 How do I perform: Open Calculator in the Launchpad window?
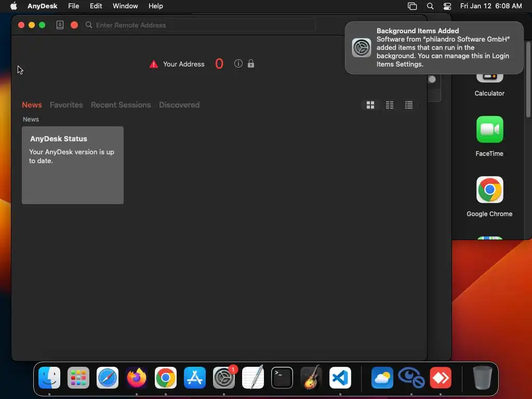point(489,79)
